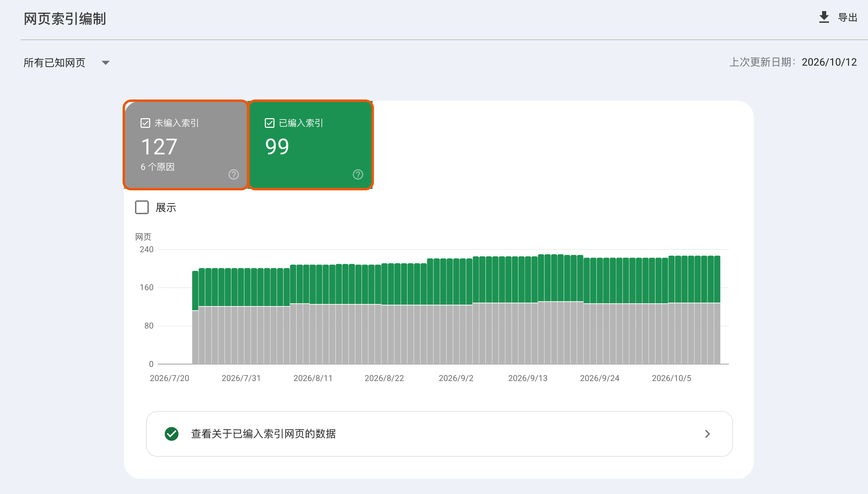Screen dimensions: 868x494
Task: Uncheck the 未编入索引 checkbox
Action: click(145, 123)
